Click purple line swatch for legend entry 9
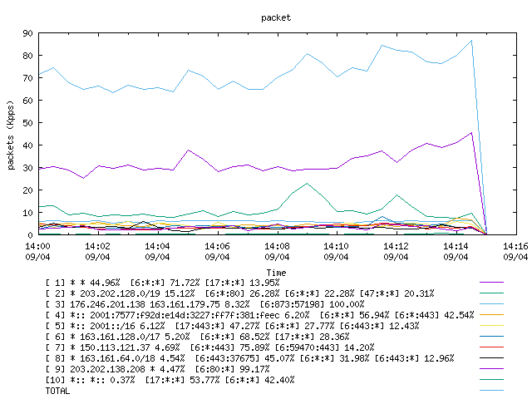This screenshot has height=399, width=532. (491, 369)
